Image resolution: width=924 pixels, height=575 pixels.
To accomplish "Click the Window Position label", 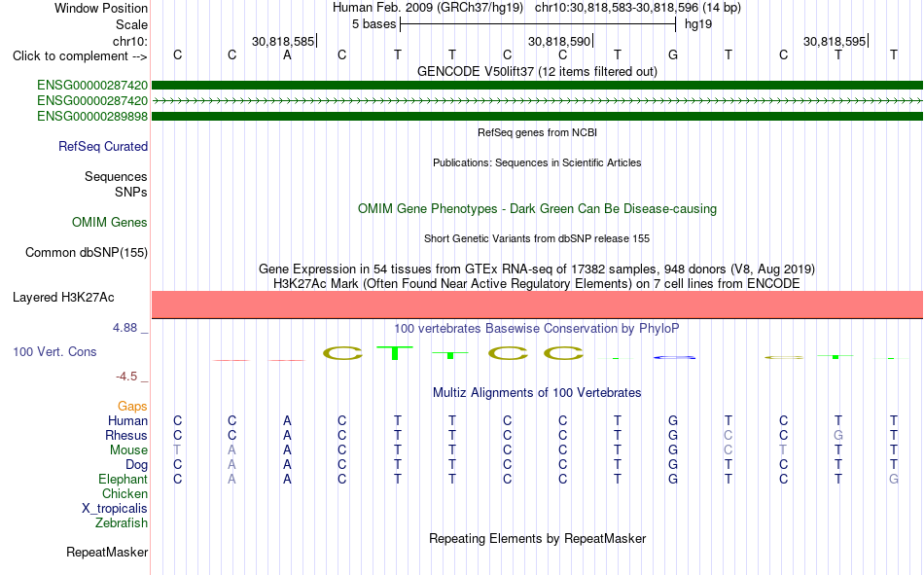I will tap(101, 8).
